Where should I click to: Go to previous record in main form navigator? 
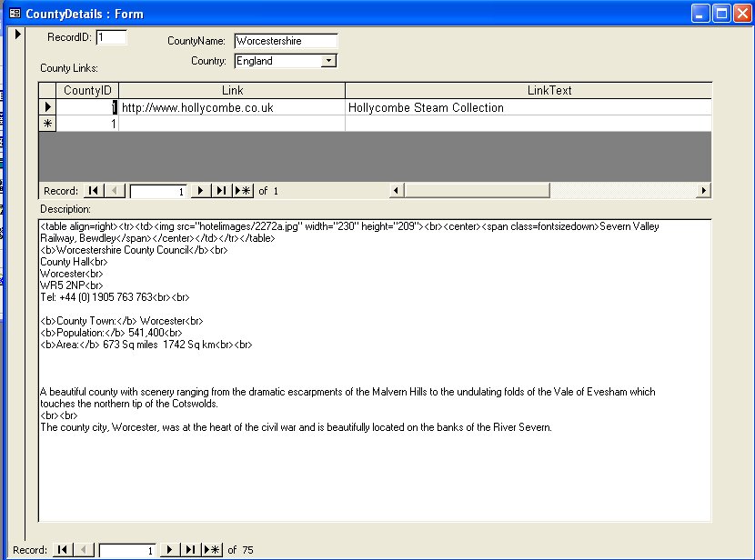[84, 549]
